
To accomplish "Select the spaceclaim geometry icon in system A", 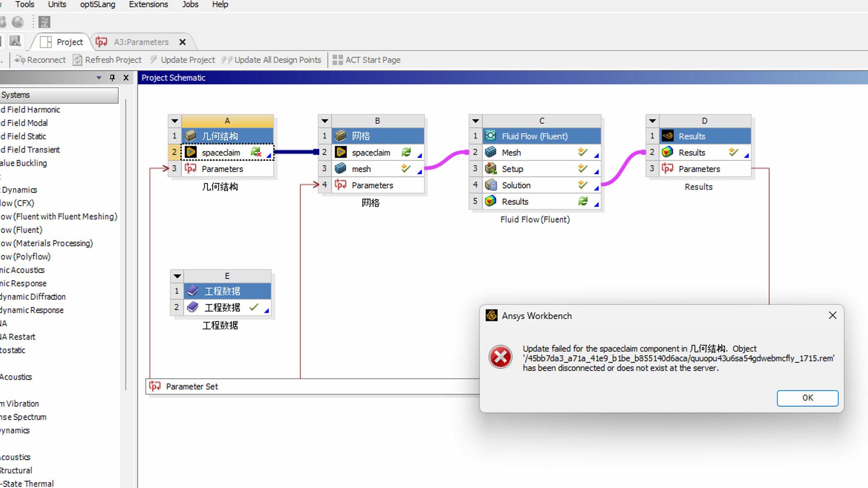I will coord(191,152).
